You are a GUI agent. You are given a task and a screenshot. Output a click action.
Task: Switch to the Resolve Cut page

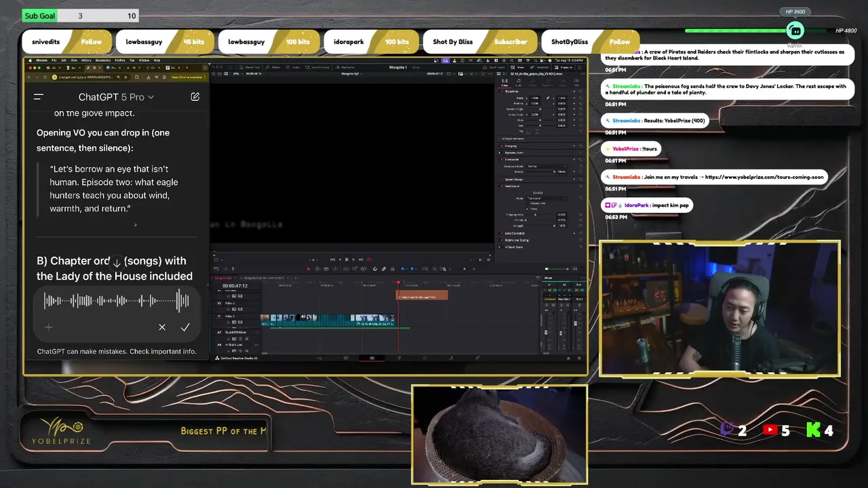(346, 358)
